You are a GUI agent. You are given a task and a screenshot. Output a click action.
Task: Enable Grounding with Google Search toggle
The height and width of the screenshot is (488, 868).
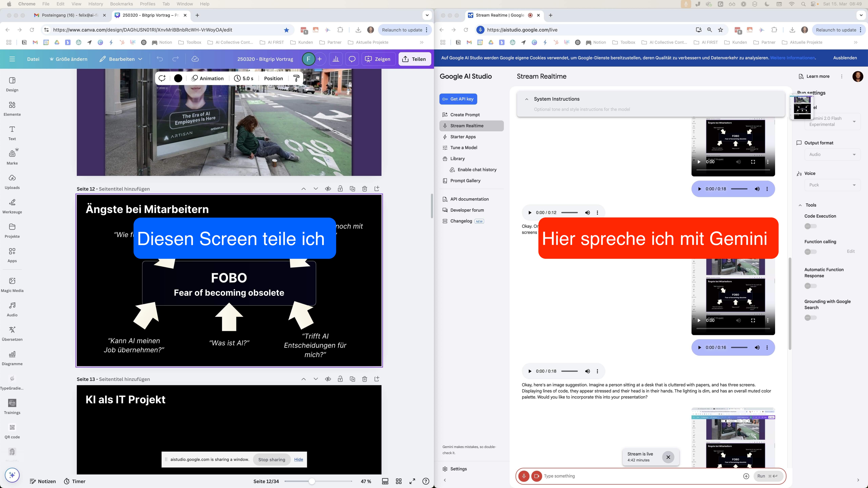coord(810,318)
